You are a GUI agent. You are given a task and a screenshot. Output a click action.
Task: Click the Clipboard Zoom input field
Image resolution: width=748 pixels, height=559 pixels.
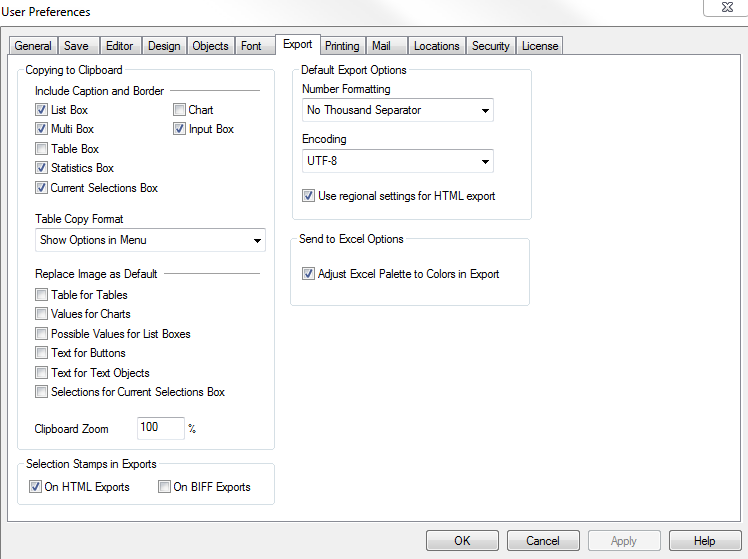(x=160, y=428)
